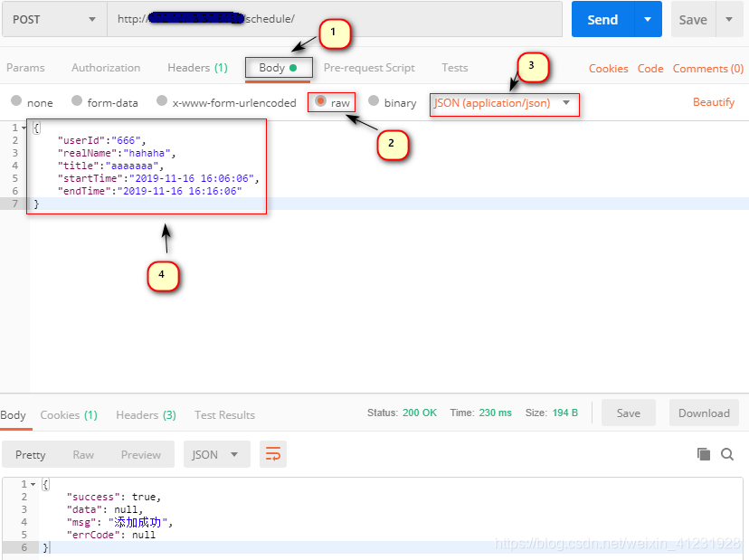Toggle the text wrap icon near JSON dropdown
Screen dimensions: 749x560
click(273, 454)
